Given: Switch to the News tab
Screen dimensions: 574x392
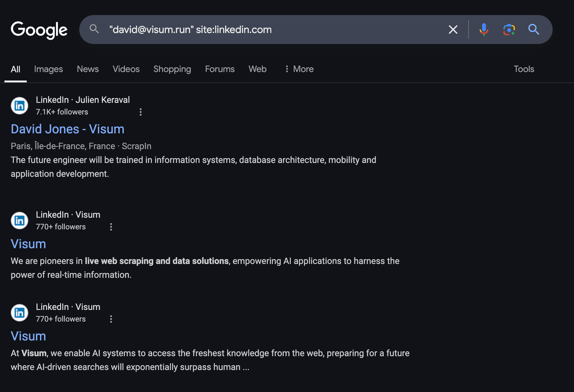Looking at the screenshot, I should (x=88, y=69).
